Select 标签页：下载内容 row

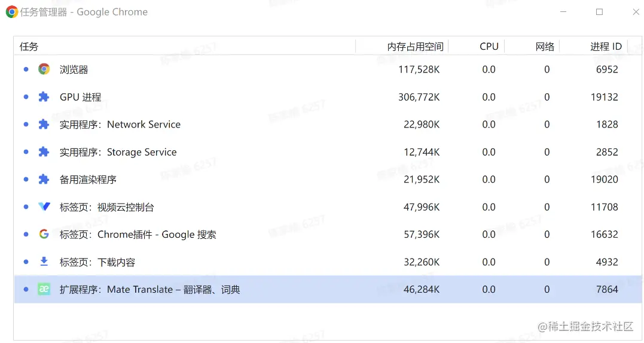click(328, 262)
